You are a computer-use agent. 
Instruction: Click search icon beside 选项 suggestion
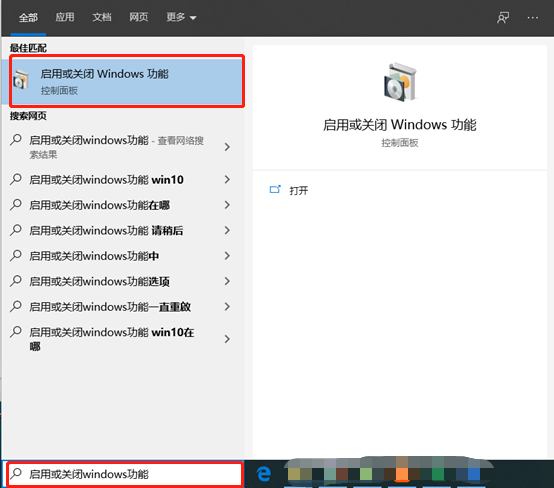[x=16, y=281]
